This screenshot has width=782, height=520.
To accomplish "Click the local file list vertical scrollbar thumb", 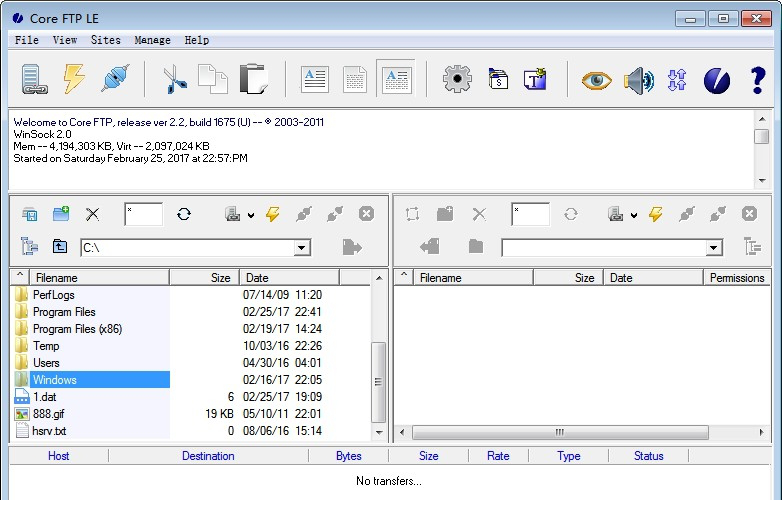I will [378, 382].
